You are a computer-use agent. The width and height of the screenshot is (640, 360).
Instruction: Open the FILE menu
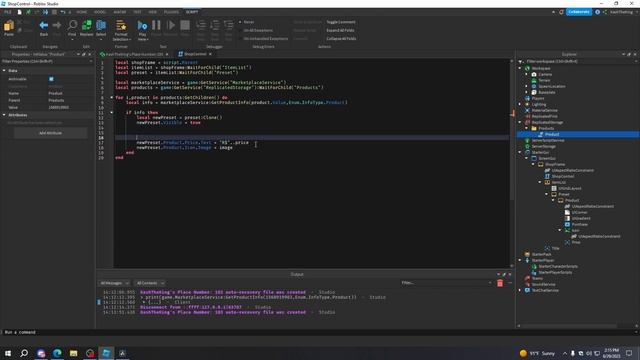click(8, 12)
